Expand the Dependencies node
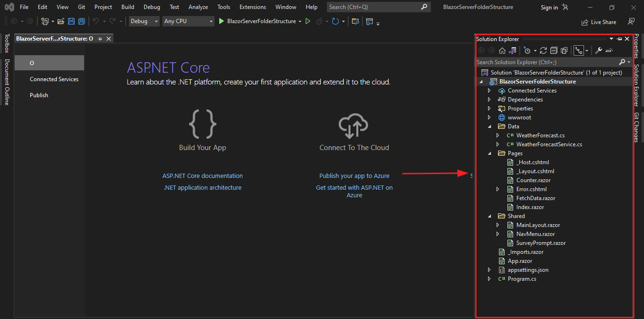Screen dimensions: 644x319 point(489,99)
